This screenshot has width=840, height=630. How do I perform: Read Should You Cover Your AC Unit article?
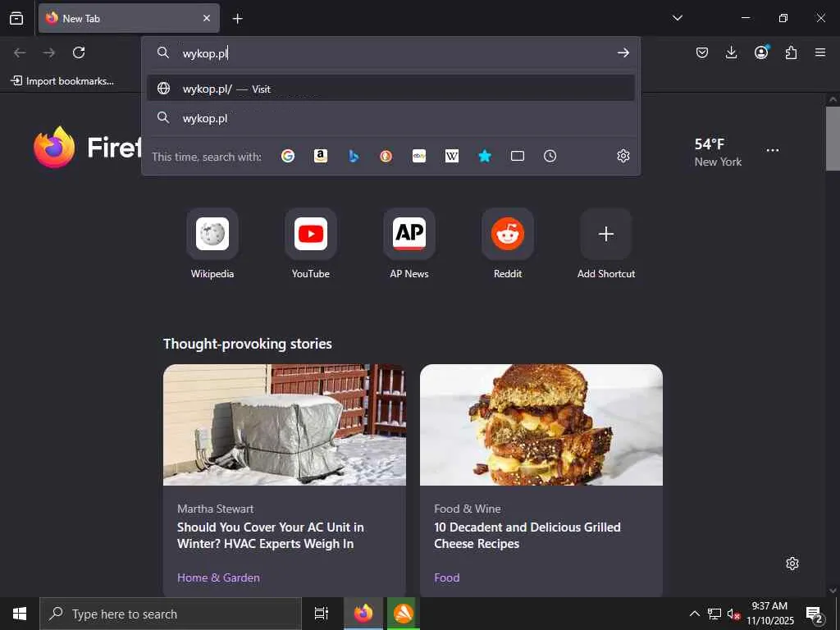click(x=271, y=535)
